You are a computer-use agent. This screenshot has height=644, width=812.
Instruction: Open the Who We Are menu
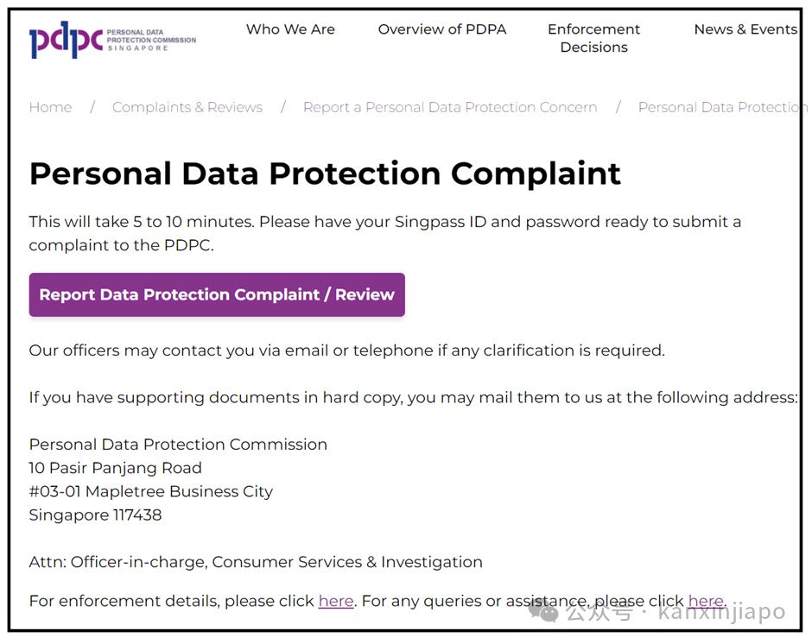[290, 29]
